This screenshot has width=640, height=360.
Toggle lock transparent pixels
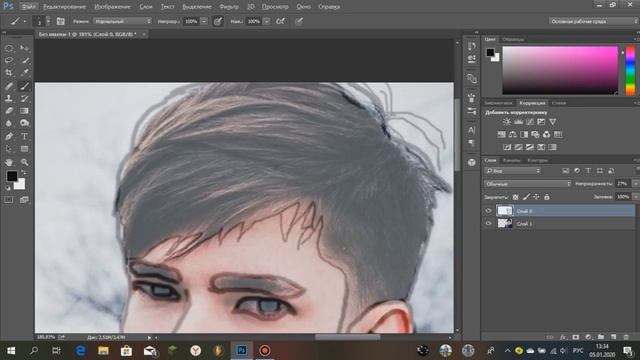pyautogui.click(x=516, y=197)
